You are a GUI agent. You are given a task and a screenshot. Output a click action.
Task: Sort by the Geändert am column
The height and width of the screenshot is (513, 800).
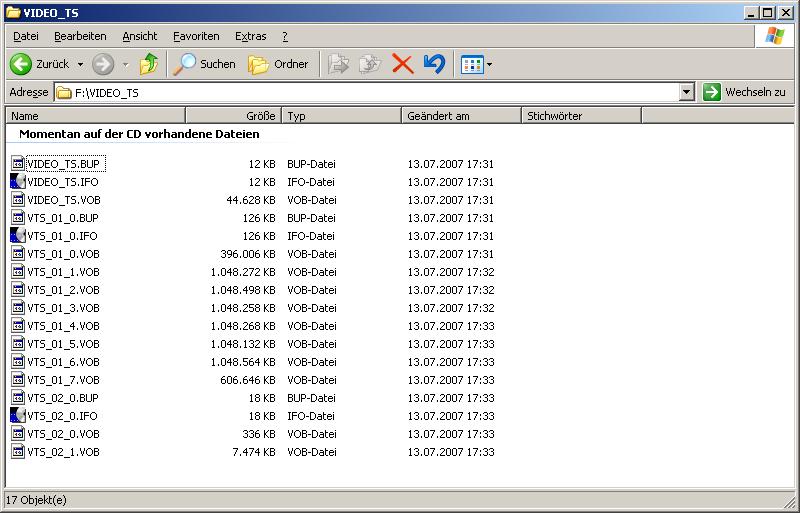[x=460, y=116]
